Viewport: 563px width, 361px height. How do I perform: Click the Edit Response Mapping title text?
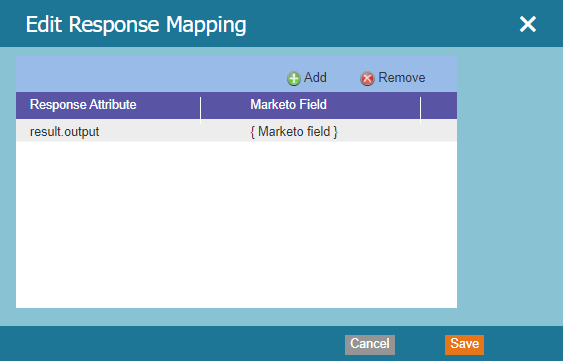[x=136, y=25]
